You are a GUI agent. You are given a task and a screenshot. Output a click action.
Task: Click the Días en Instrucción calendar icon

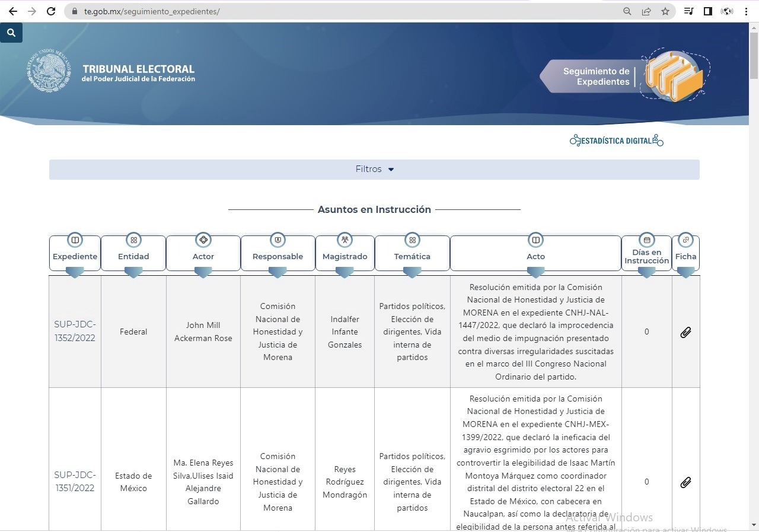647,240
